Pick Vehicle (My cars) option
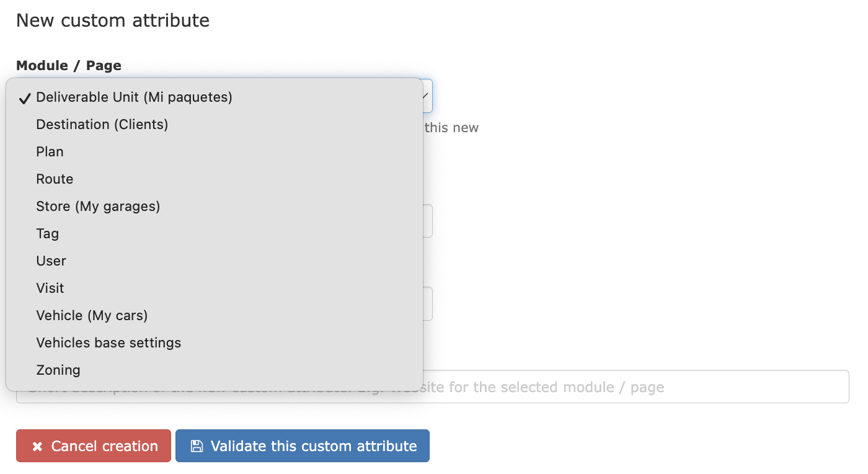 pyautogui.click(x=92, y=316)
